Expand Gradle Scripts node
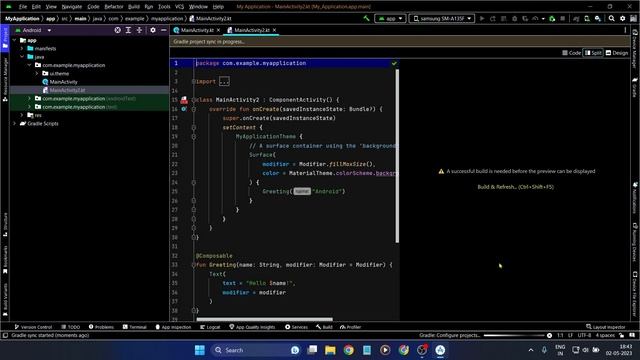Screen dimensions: 640x360 15,124
